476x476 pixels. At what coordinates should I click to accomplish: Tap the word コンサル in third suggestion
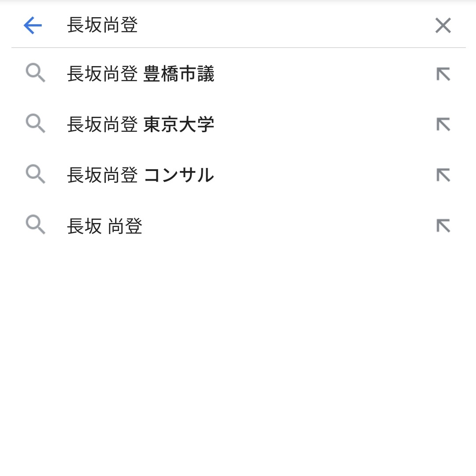point(179,175)
